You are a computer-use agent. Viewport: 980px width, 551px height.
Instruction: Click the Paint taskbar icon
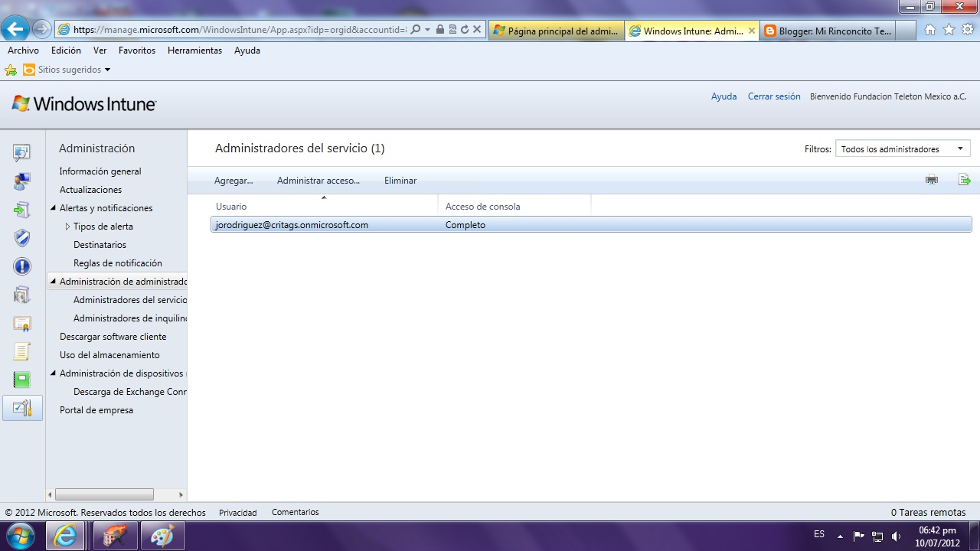(x=162, y=536)
